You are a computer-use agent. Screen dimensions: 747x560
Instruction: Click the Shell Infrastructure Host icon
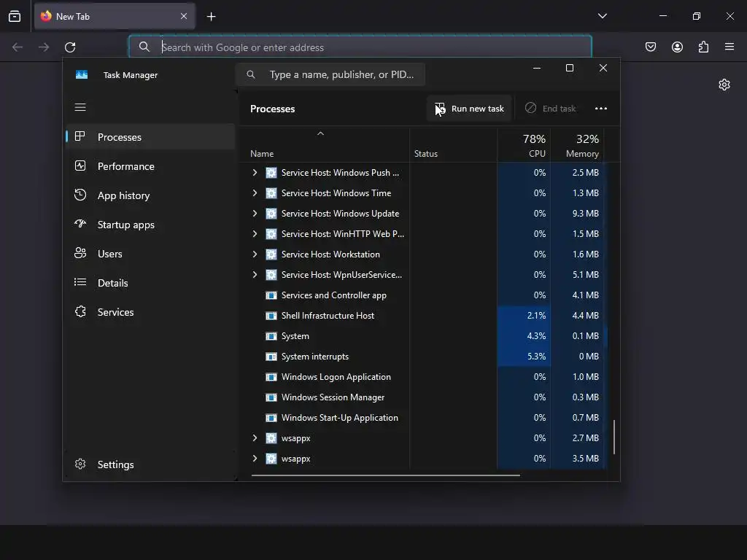[271, 316]
